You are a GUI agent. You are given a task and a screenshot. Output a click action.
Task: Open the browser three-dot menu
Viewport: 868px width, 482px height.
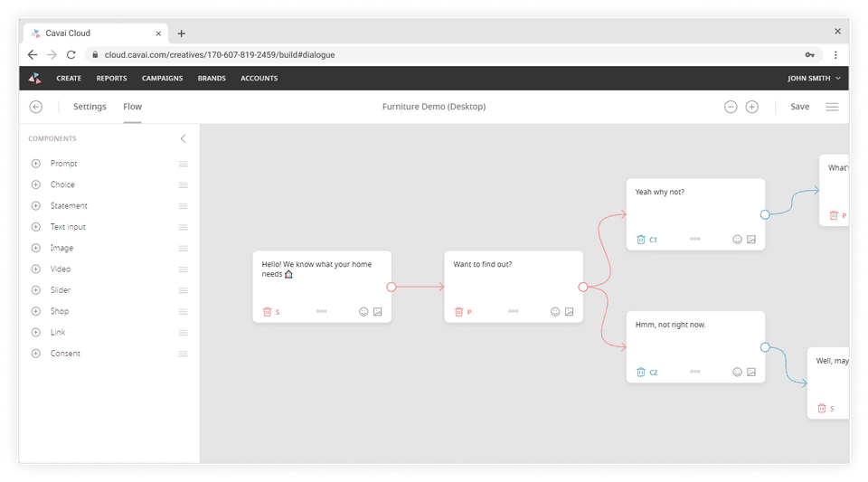click(x=835, y=55)
